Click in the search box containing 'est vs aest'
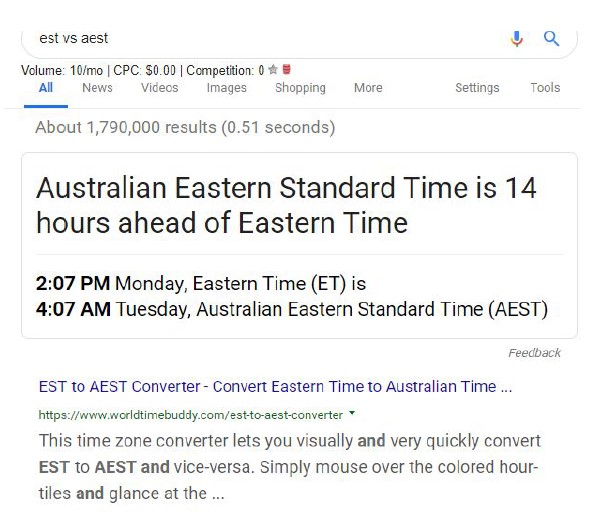 266,38
